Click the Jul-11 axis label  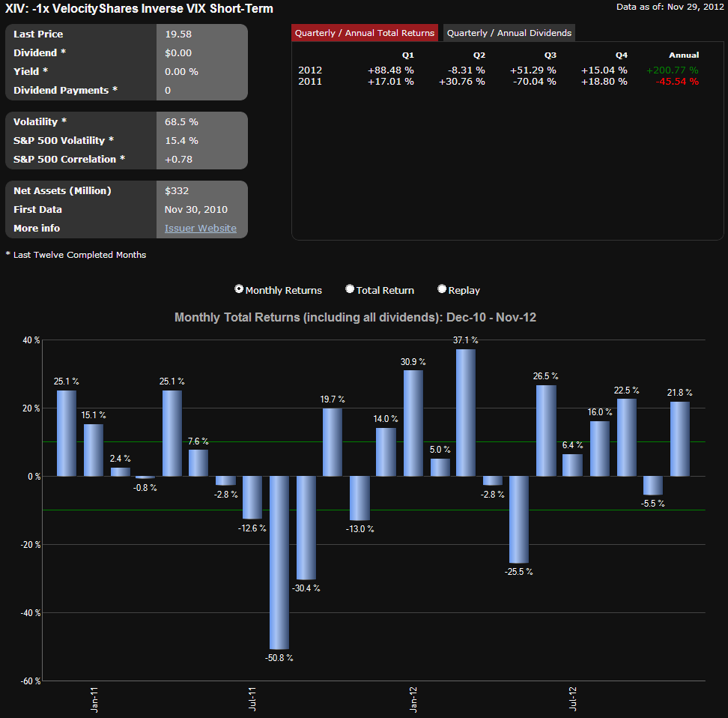[253, 699]
